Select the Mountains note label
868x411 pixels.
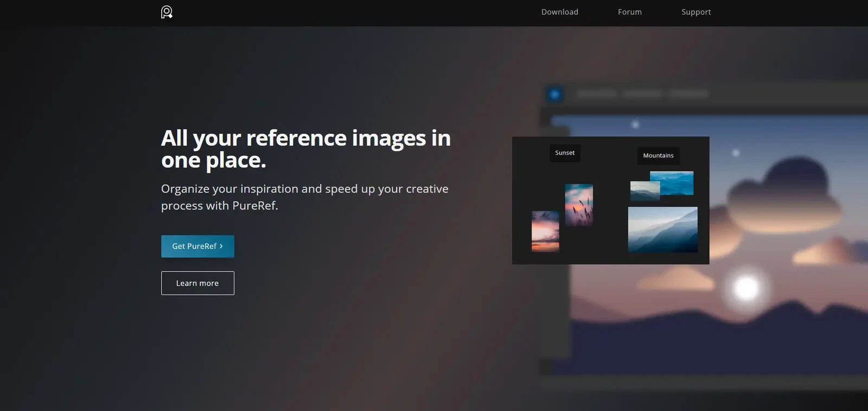click(x=658, y=156)
